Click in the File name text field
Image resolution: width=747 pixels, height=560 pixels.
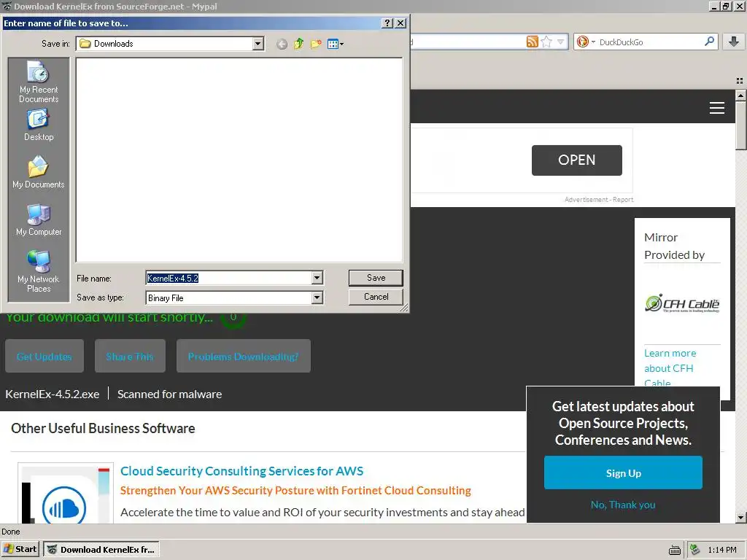click(228, 278)
